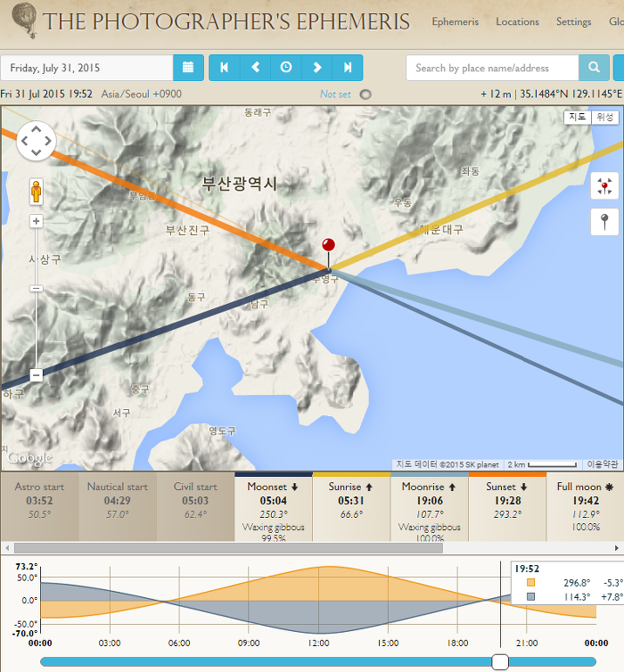Screen dimensions: 624x672
Task: Go back one day with left arrow
Action: point(256,67)
